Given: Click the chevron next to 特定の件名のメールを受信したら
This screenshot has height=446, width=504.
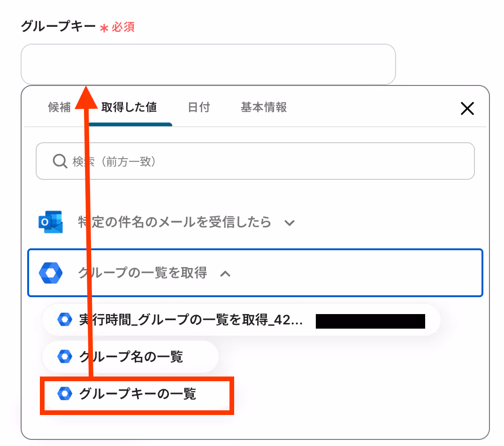Looking at the screenshot, I should pyautogui.click(x=289, y=223).
